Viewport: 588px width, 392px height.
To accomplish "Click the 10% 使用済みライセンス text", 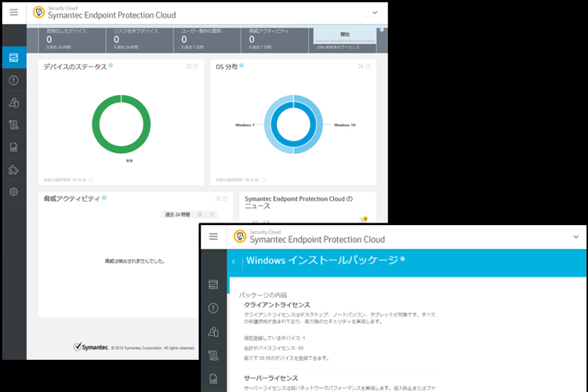I will [x=338, y=47].
